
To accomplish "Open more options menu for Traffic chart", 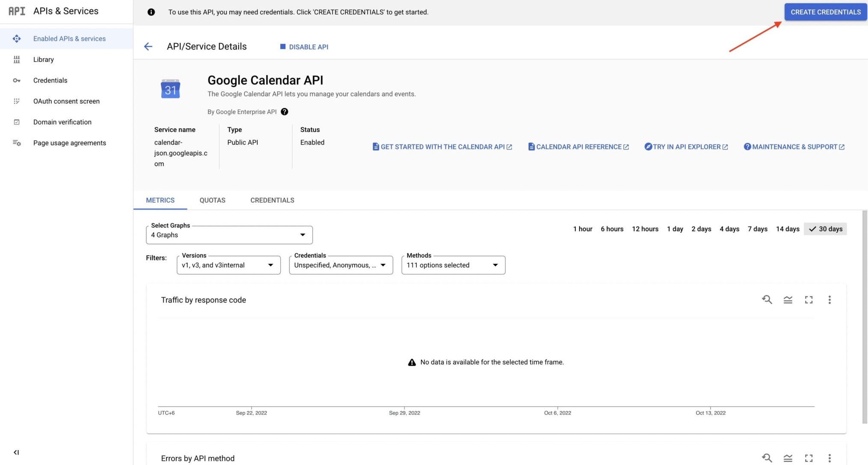I will point(829,300).
